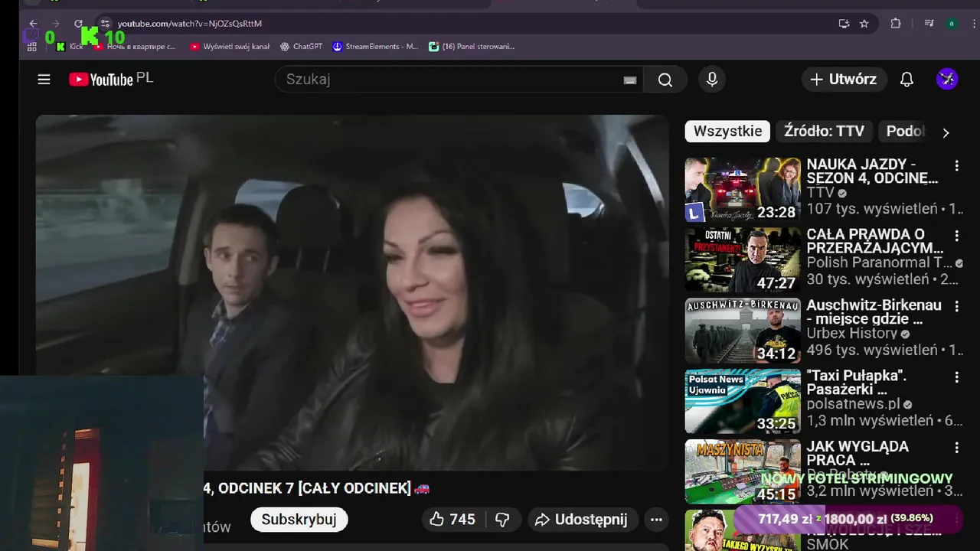Click the video title ODCINEK 7 [CAŁY ODCINEK]

(315, 488)
